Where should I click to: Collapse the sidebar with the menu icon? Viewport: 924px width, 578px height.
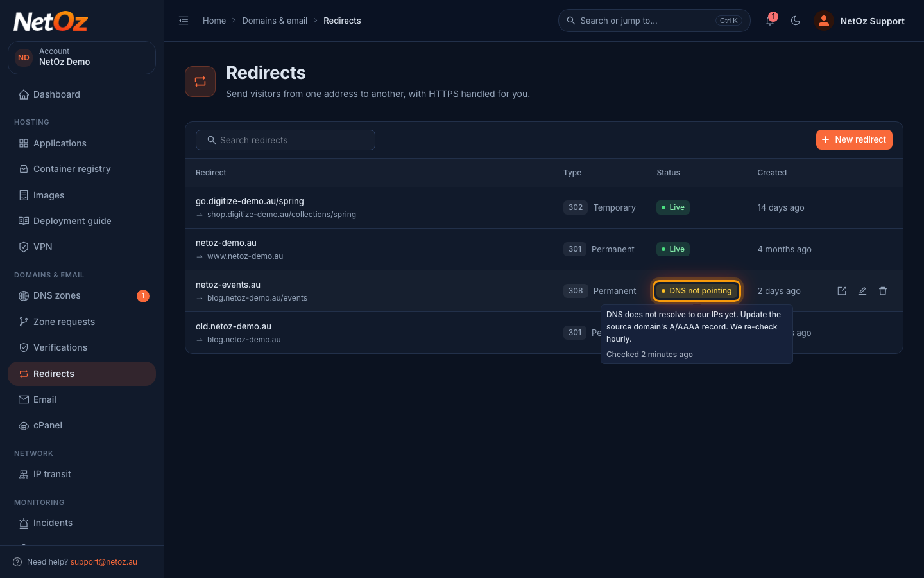184,21
